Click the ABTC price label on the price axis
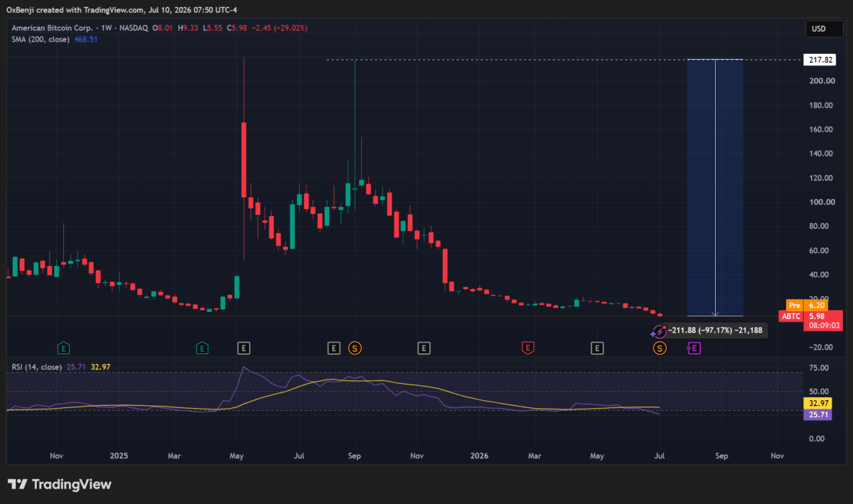Screen dimensions: 853x504 click(790, 316)
